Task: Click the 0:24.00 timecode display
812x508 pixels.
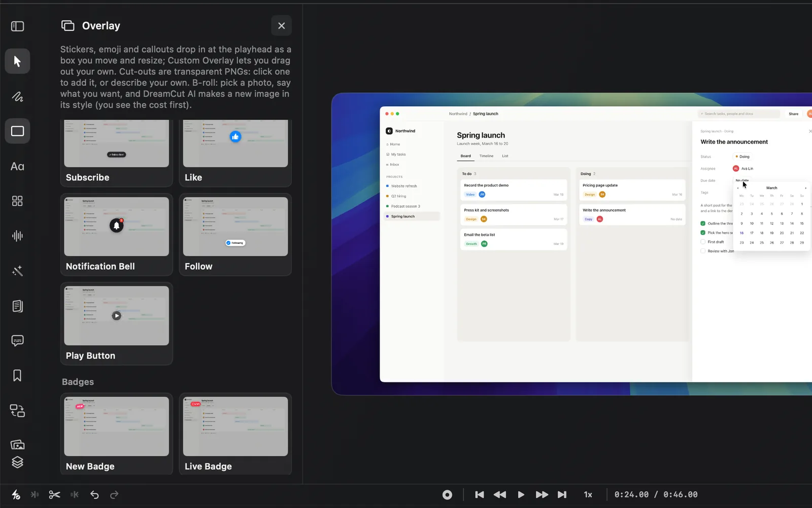Action: pyautogui.click(x=631, y=494)
